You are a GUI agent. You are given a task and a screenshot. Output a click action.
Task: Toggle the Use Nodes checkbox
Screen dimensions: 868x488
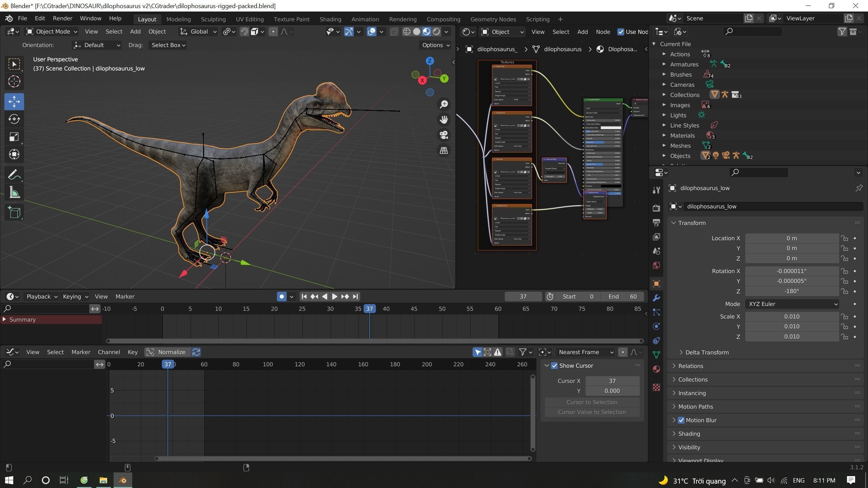point(621,32)
